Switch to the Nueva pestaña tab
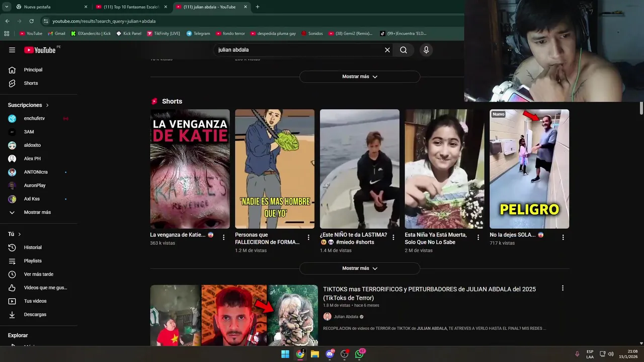 pyautogui.click(x=52, y=7)
